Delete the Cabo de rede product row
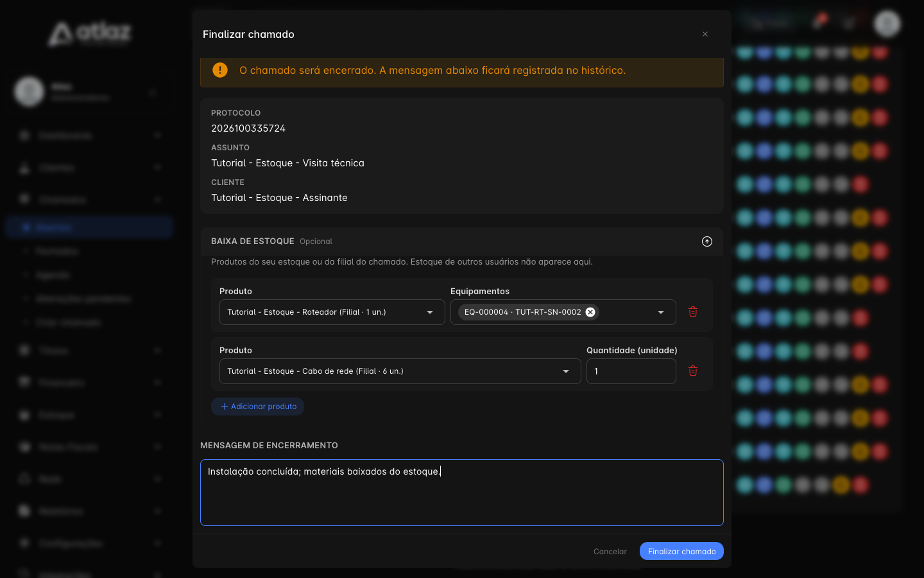The image size is (924, 578). (693, 371)
